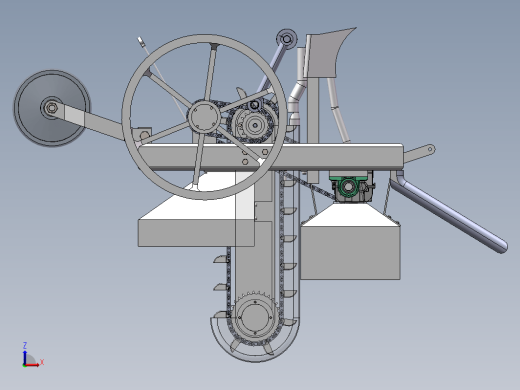520x390 pixels.
Task: Select the horizontal main frame beam
Action: tap(270, 157)
